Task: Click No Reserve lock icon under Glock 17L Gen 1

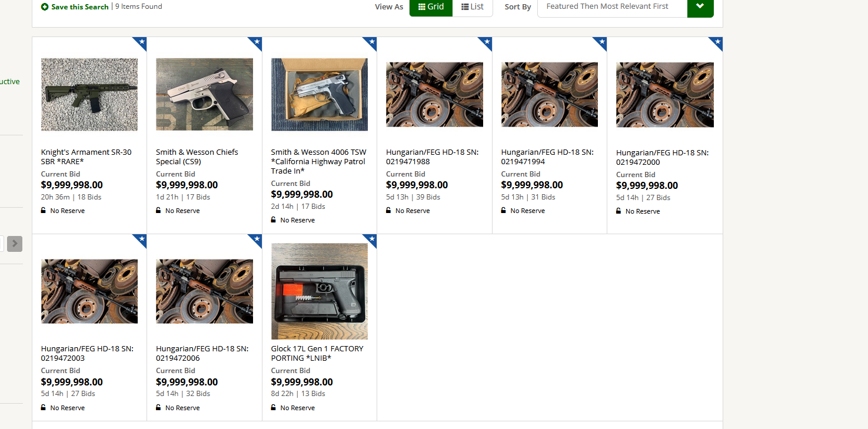Action: coord(274,407)
